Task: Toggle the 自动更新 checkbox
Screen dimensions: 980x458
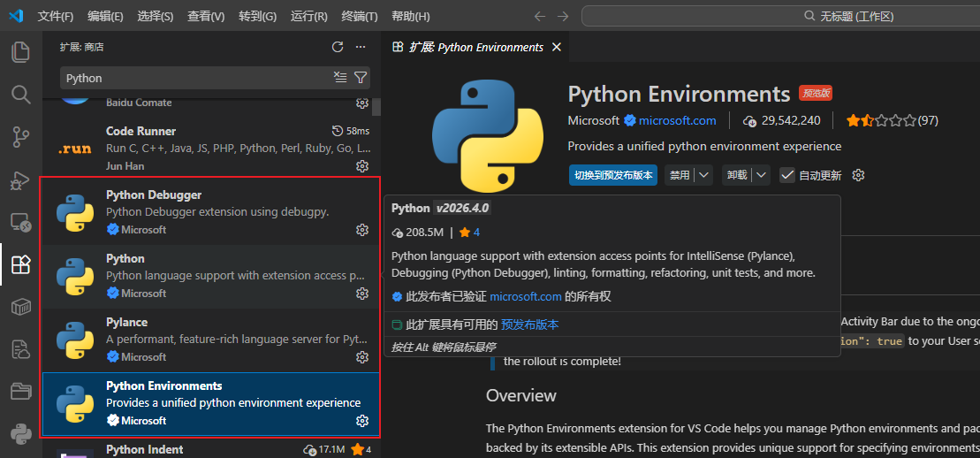Action: tap(786, 175)
